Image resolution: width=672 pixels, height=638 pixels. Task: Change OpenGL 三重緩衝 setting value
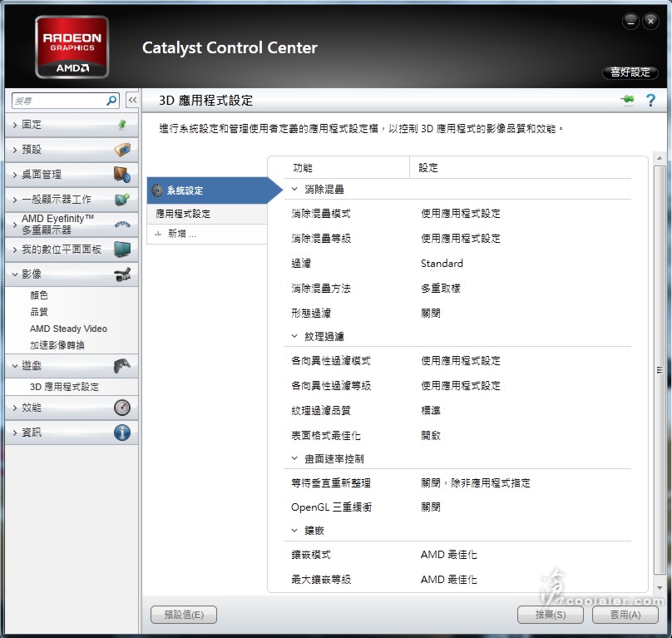(431, 507)
